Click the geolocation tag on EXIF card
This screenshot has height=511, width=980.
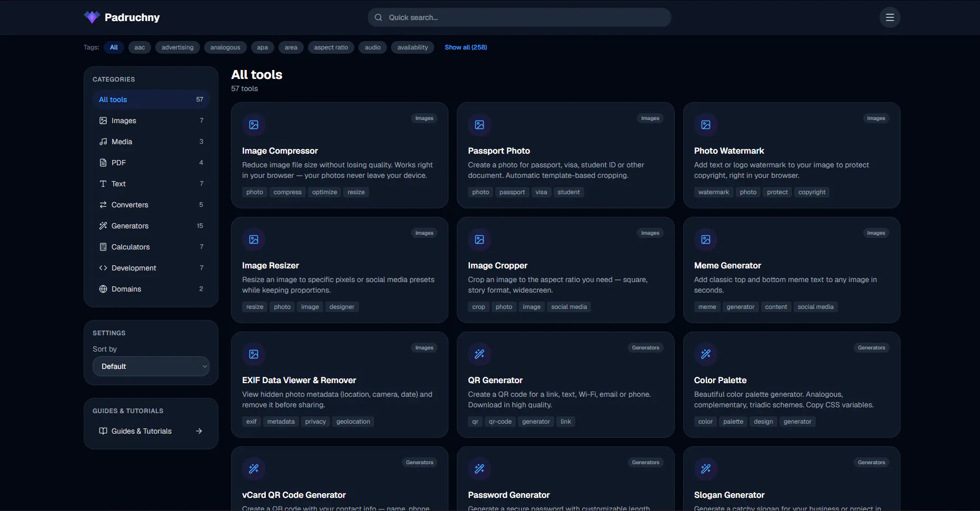point(353,422)
